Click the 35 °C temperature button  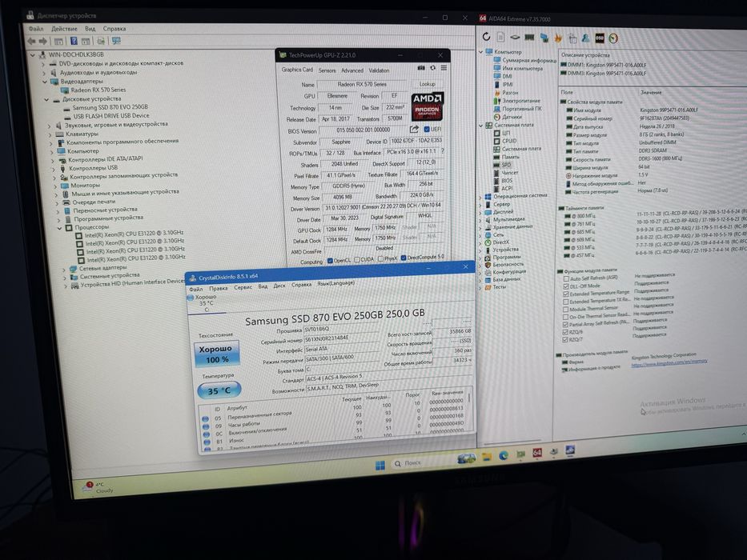tap(219, 390)
